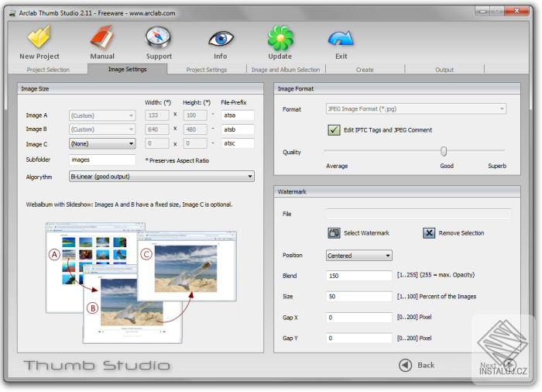542x392 pixels.
Task: Go to Next step with the arrow
Action: pos(509,365)
